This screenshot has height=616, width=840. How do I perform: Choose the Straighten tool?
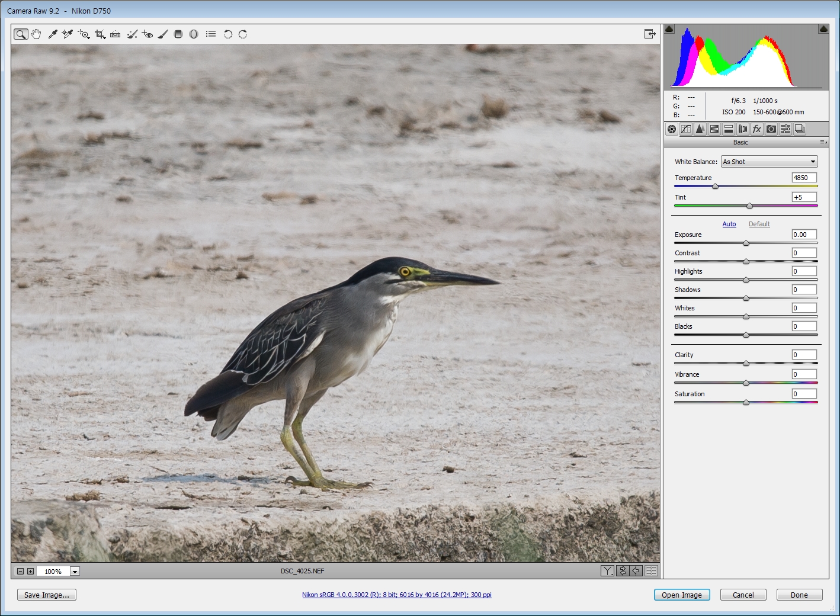click(x=116, y=34)
